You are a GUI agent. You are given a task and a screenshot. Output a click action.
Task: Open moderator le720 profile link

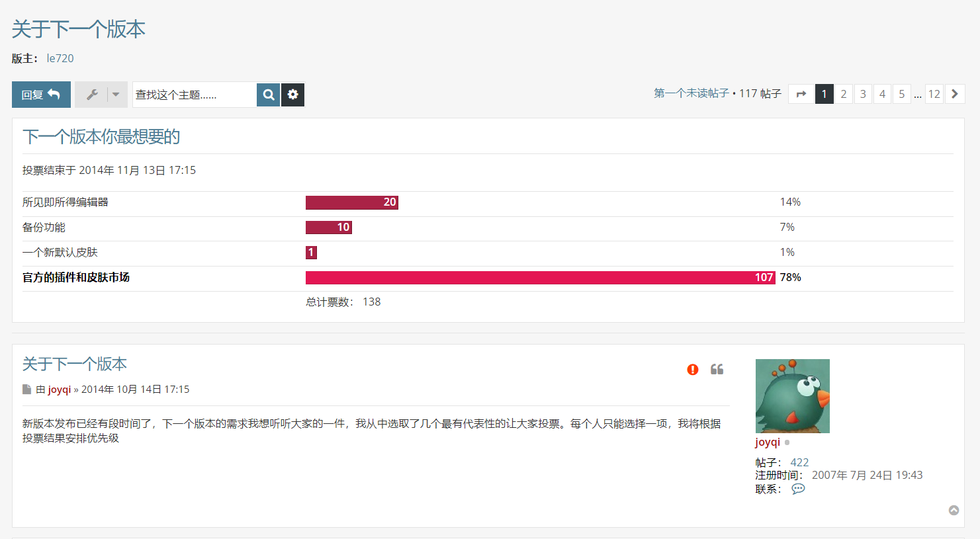(x=60, y=58)
